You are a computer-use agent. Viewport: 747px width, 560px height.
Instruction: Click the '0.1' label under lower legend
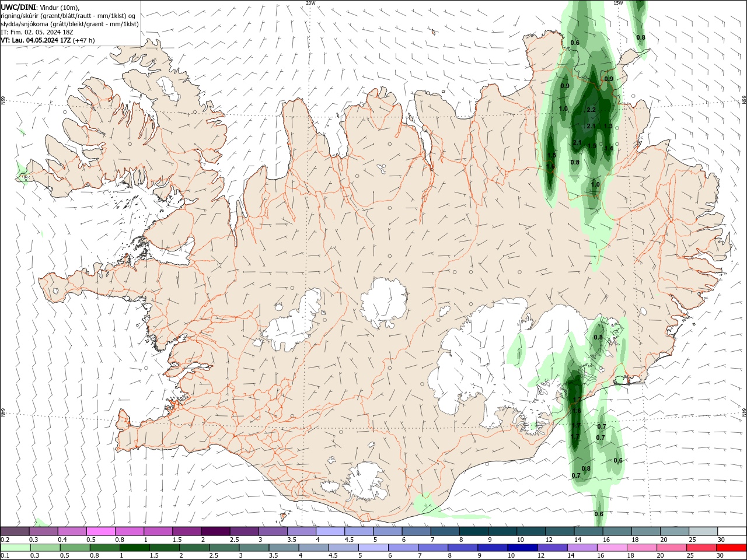click(x=5, y=555)
